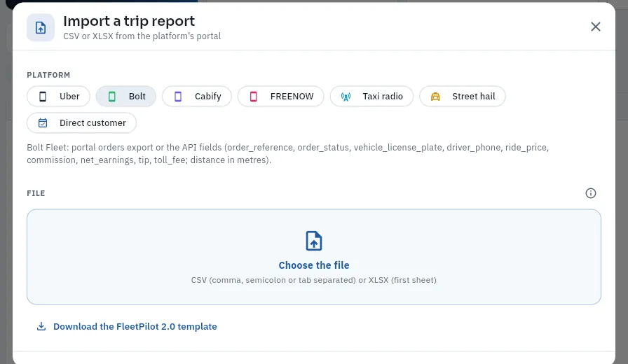The width and height of the screenshot is (628, 364).
Task: Click the FILE section label
Action: 36,193
